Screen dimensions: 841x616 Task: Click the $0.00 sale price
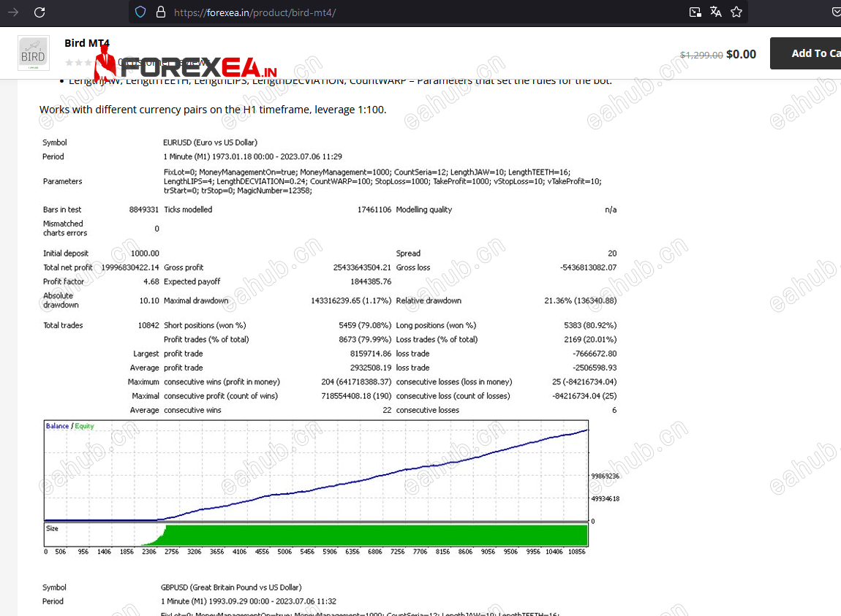(x=741, y=54)
